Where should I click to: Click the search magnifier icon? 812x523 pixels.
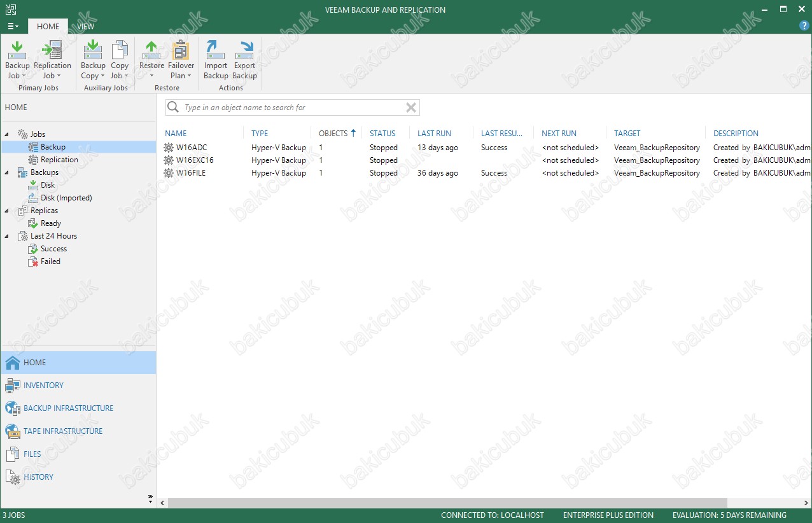(x=172, y=108)
